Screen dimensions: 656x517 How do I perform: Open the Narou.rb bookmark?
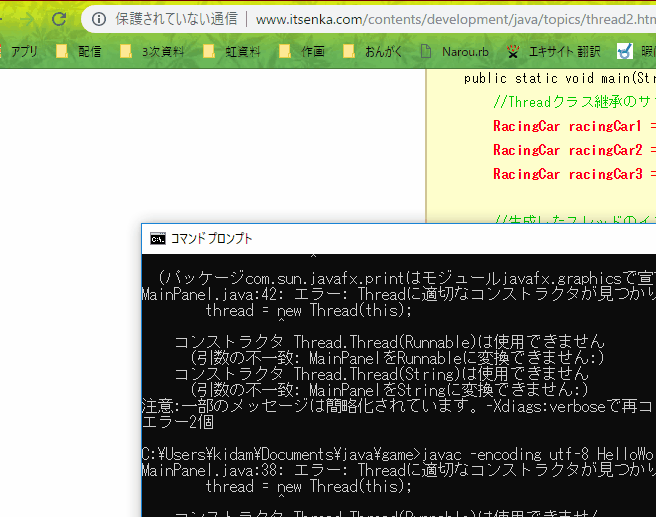pos(454,51)
